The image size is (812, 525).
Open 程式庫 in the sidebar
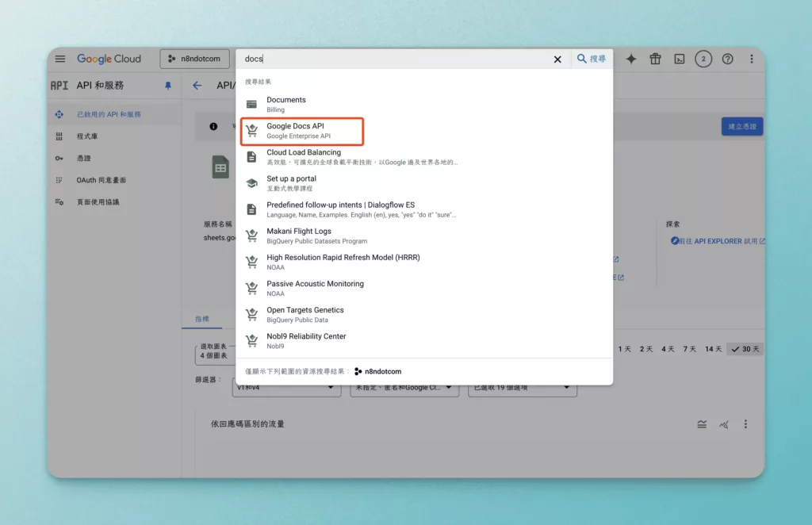pyautogui.click(x=115, y=136)
